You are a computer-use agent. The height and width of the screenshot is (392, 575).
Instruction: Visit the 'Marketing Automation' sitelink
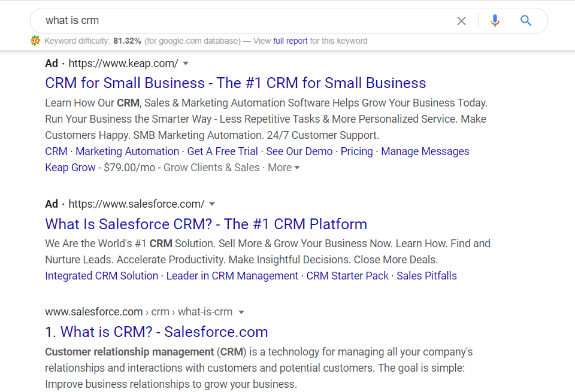pos(127,151)
